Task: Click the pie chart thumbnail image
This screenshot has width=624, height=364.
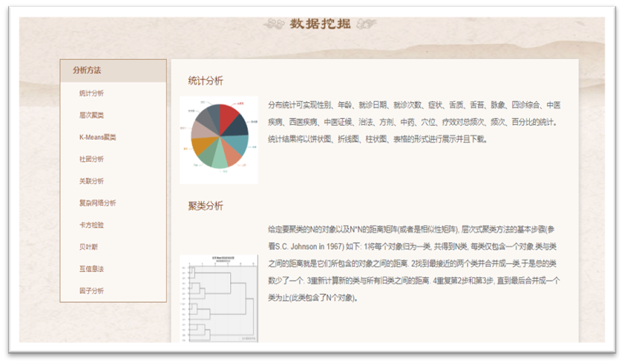Action: pos(219,139)
